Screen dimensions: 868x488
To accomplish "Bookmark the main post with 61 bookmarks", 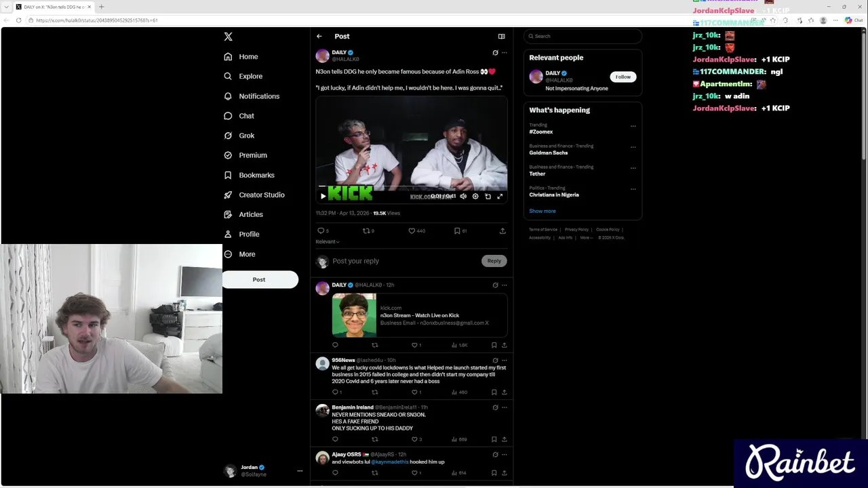I will [x=458, y=231].
